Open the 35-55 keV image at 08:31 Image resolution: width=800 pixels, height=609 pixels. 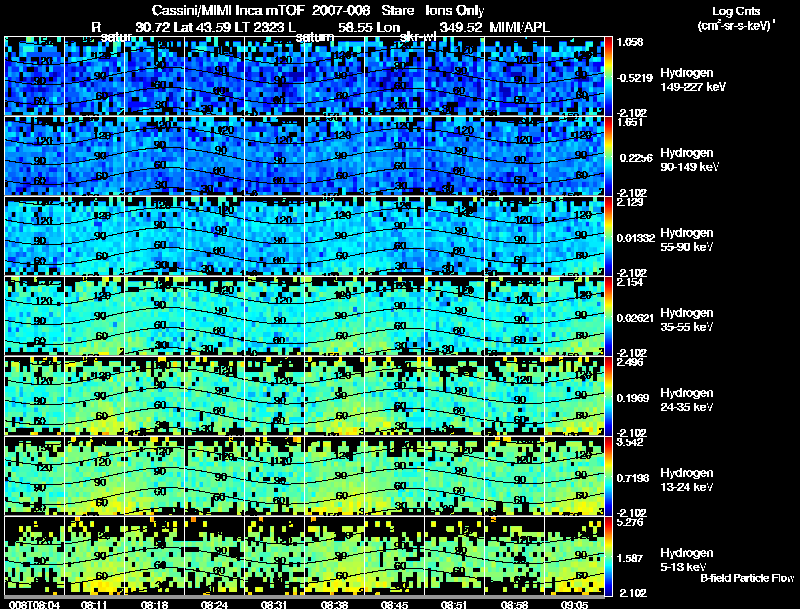tap(274, 316)
